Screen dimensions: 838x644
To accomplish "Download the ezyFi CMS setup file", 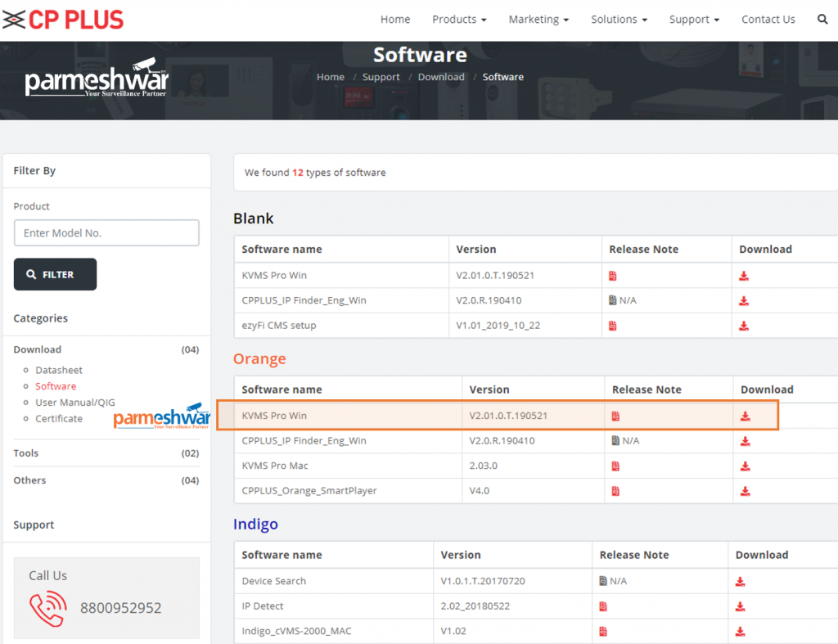I will coord(743,326).
